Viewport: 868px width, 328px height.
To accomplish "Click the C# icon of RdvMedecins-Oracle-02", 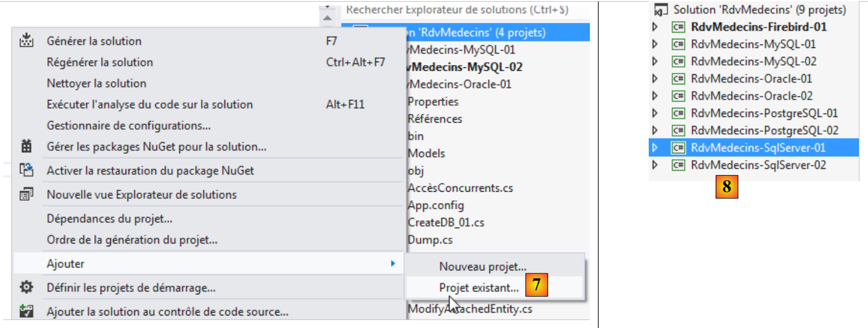I will pyautogui.click(x=678, y=96).
